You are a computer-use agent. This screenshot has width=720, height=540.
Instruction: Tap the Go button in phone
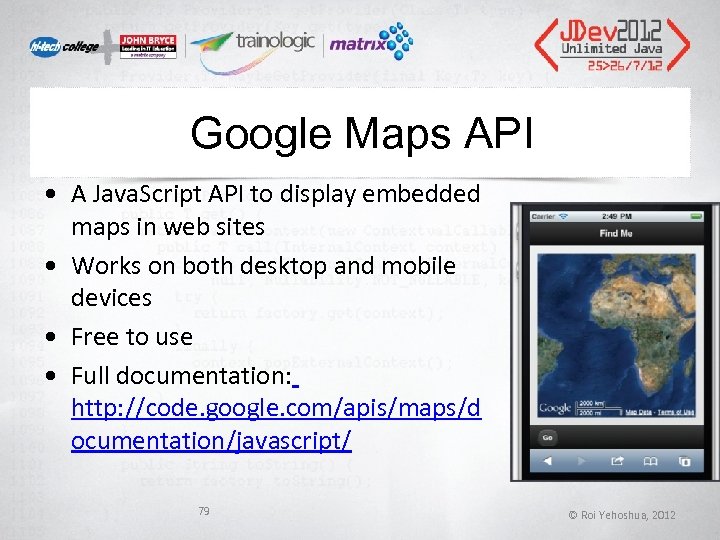(547, 438)
